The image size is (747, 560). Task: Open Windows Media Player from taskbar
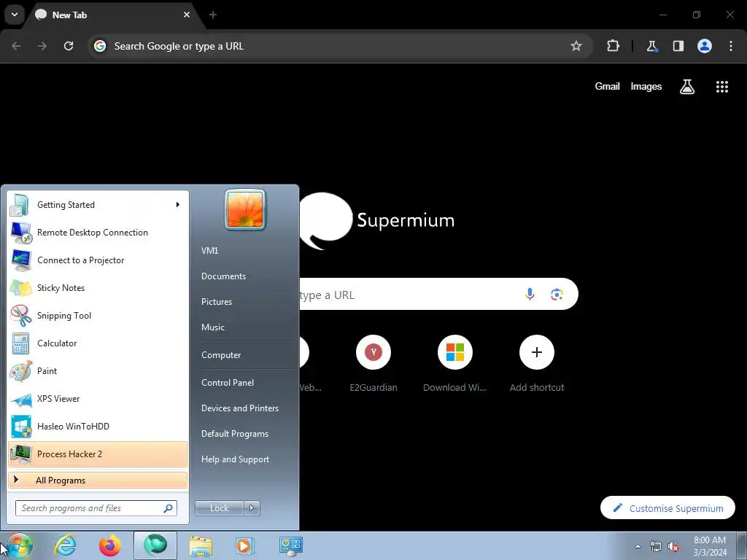pos(245,545)
